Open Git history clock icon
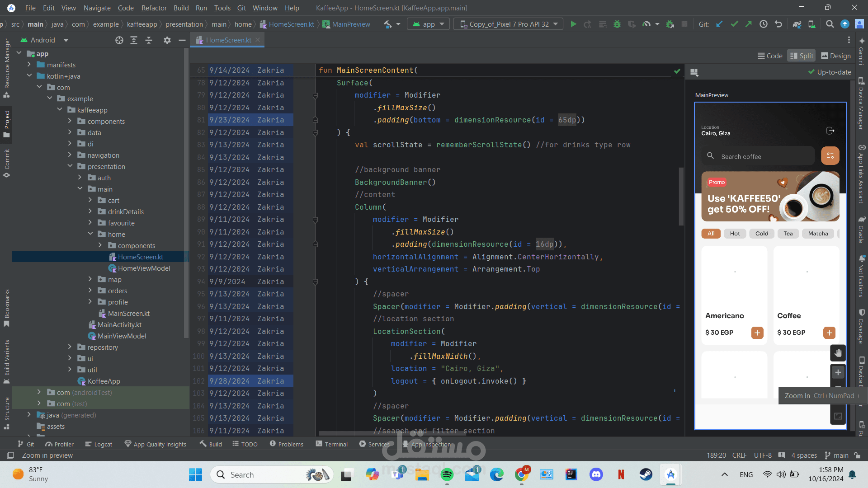The height and width of the screenshot is (488, 868). [764, 24]
